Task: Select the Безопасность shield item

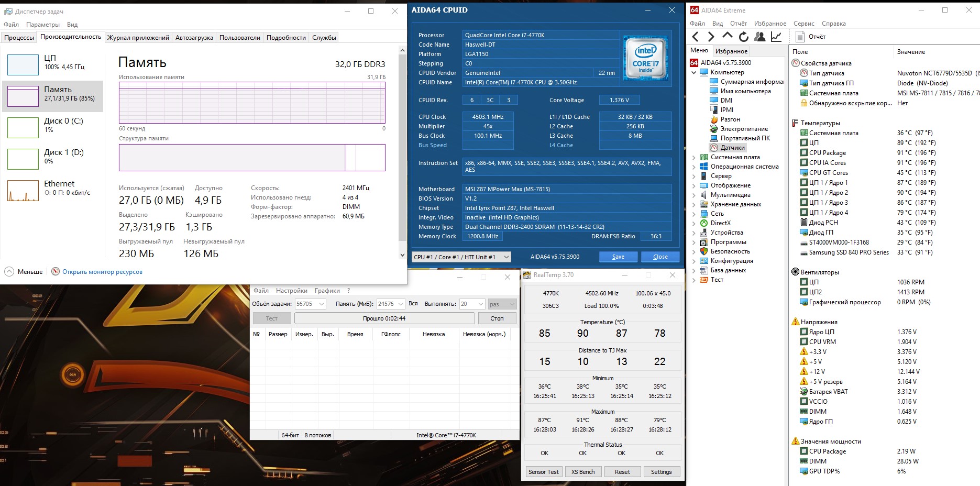Action: click(x=725, y=251)
